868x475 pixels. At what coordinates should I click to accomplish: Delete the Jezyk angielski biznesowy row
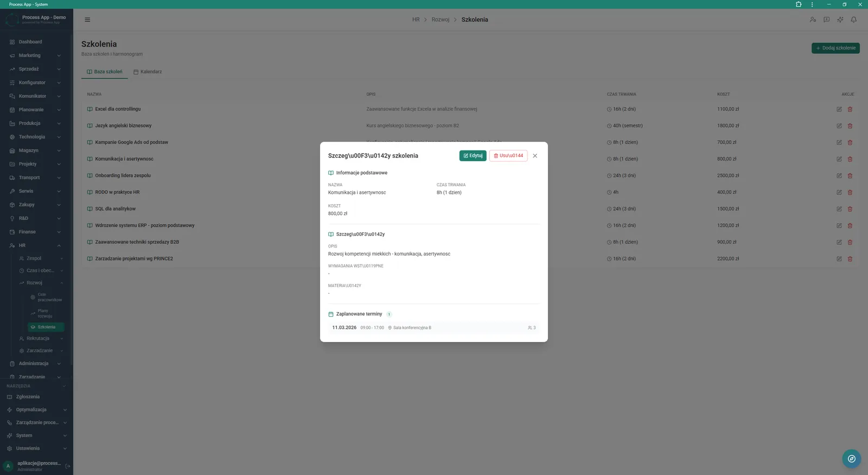tap(850, 126)
